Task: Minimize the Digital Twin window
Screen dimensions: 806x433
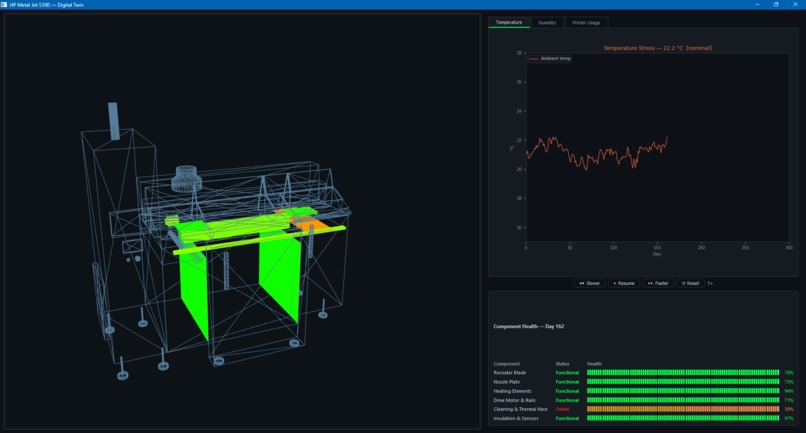Action: [757, 5]
